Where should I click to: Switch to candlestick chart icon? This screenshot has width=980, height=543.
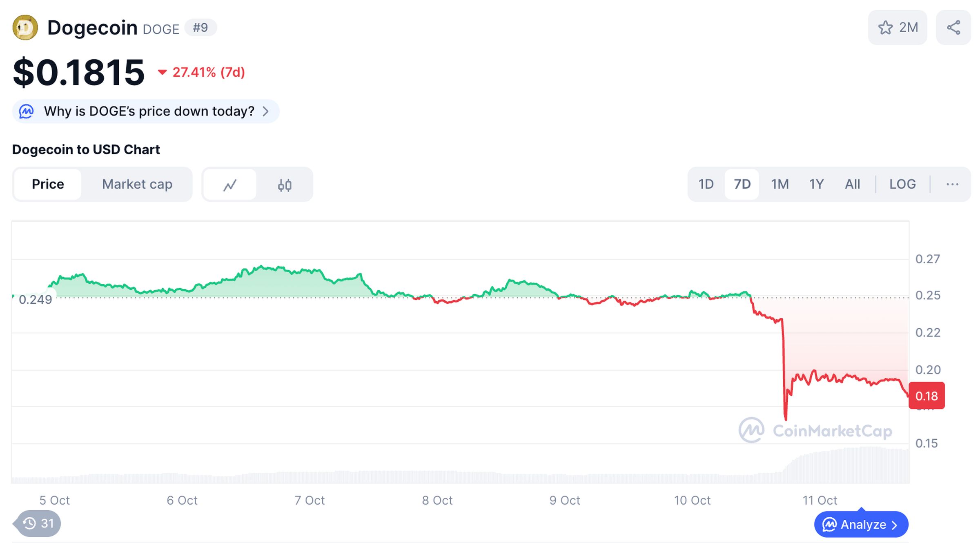pyautogui.click(x=285, y=185)
